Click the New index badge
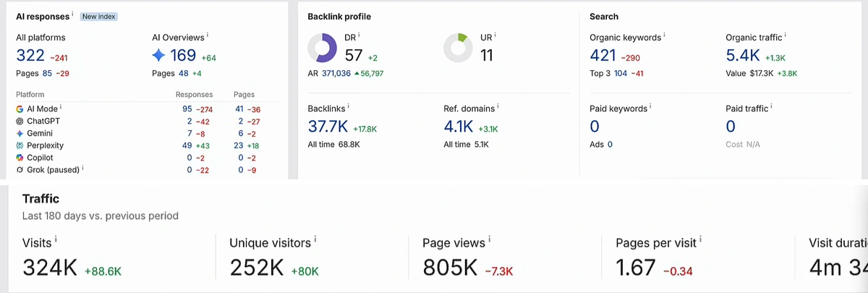 pos(98,16)
